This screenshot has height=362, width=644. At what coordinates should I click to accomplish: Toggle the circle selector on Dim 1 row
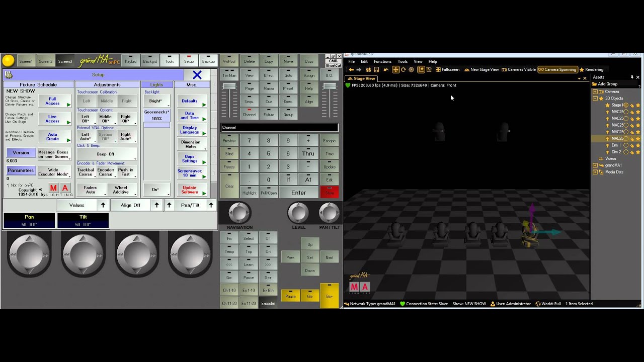(x=626, y=145)
